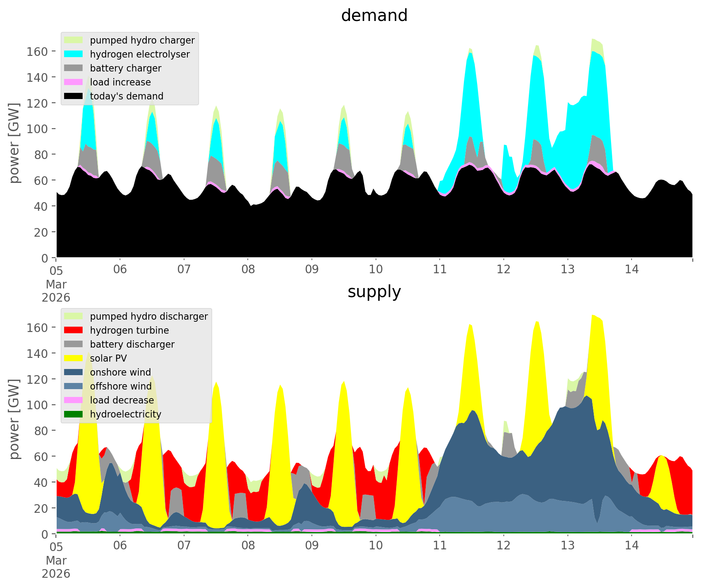Click the 160 tick on the demand y-axis

pyautogui.click(x=37, y=51)
